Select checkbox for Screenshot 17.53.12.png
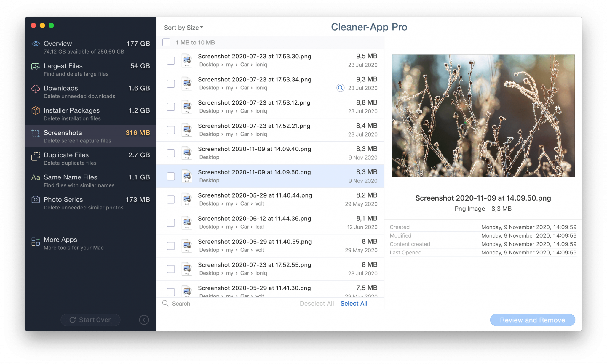Image resolution: width=607 pixels, height=364 pixels. click(171, 107)
